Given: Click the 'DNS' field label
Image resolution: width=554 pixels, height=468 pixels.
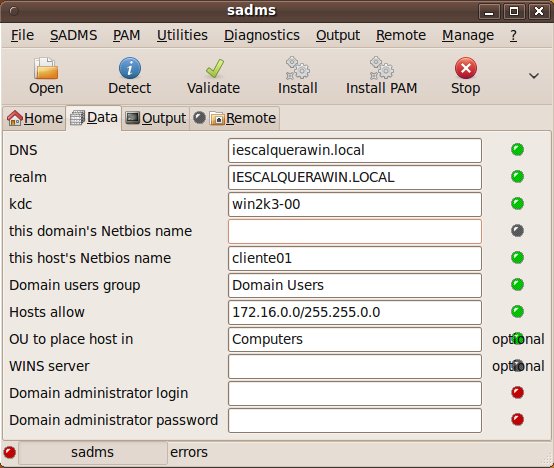Looking at the screenshot, I should pos(23,150).
